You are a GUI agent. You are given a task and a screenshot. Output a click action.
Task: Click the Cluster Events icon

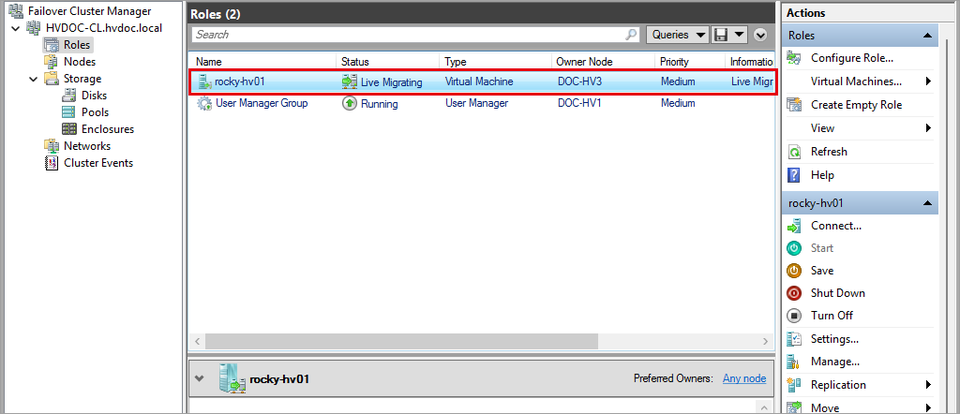[x=52, y=163]
